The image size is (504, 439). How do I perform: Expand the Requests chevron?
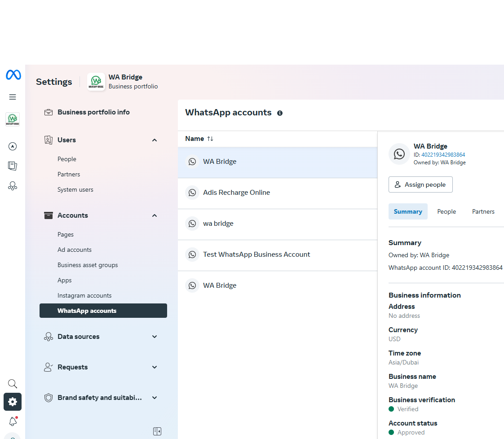[x=155, y=367]
